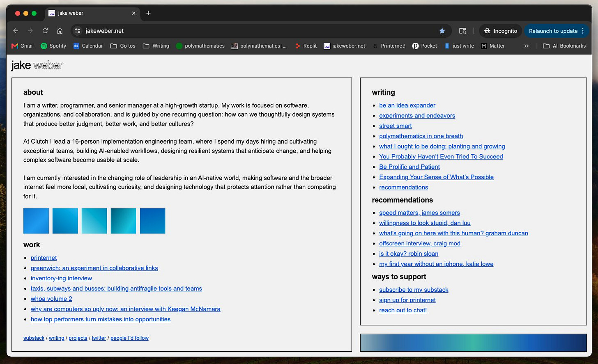Open polymathematics in one breath article
Image resolution: width=598 pixels, height=364 pixels.
pyautogui.click(x=421, y=136)
